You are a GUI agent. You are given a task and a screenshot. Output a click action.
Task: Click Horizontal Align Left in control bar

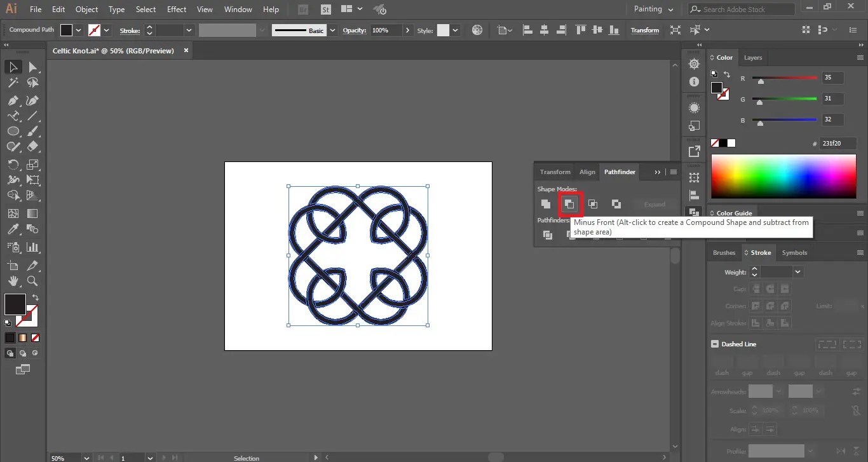(527, 30)
